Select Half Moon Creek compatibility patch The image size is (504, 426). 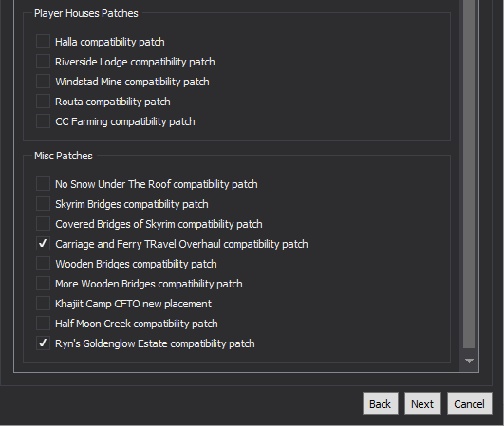coord(43,324)
